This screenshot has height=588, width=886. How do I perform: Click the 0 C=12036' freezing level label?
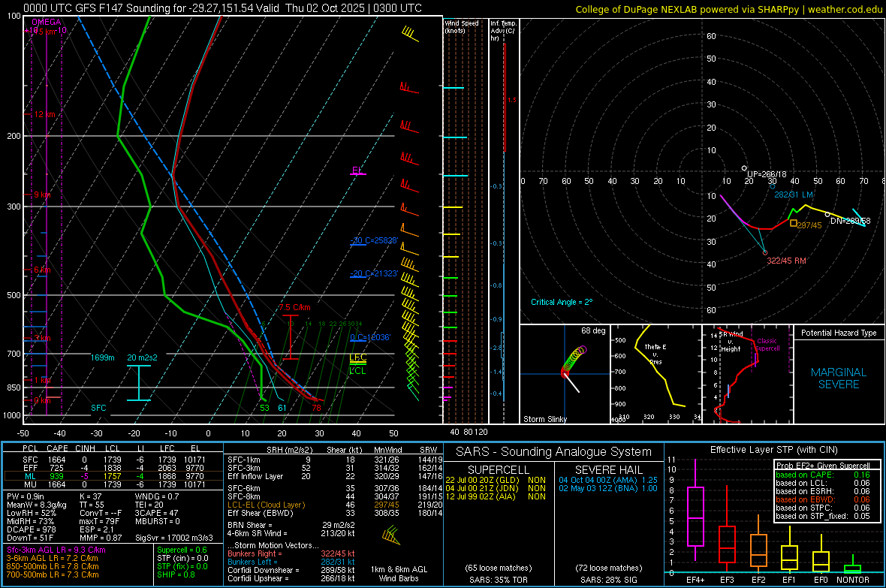tap(370, 337)
